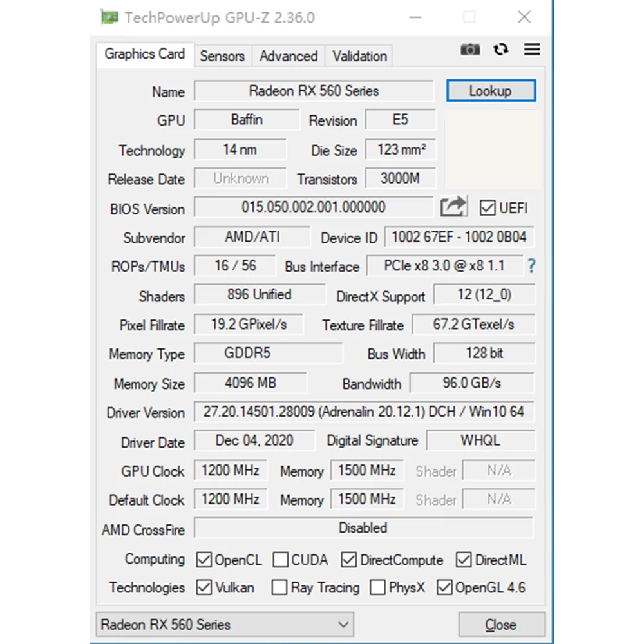Click the Digital Signature field WHQL
Image resolution: width=644 pixels, height=644 pixels.
click(481, 440)
